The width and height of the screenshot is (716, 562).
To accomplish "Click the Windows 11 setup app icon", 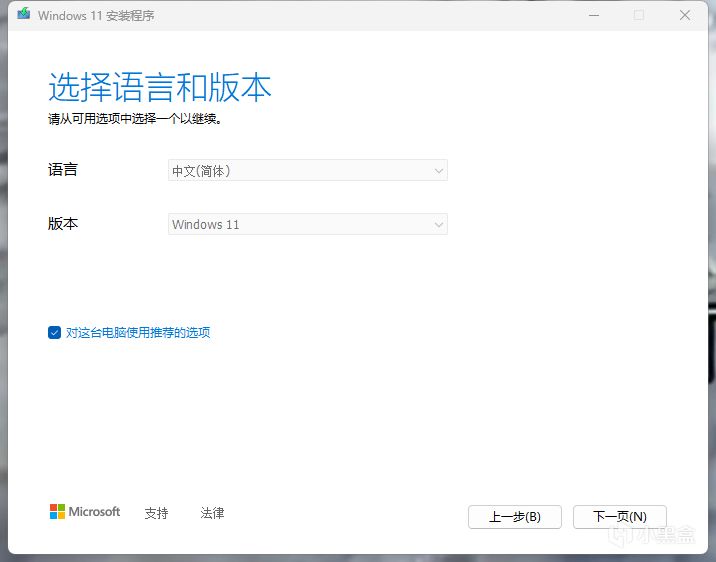I will pyautogui.click(x=24, y=14).
